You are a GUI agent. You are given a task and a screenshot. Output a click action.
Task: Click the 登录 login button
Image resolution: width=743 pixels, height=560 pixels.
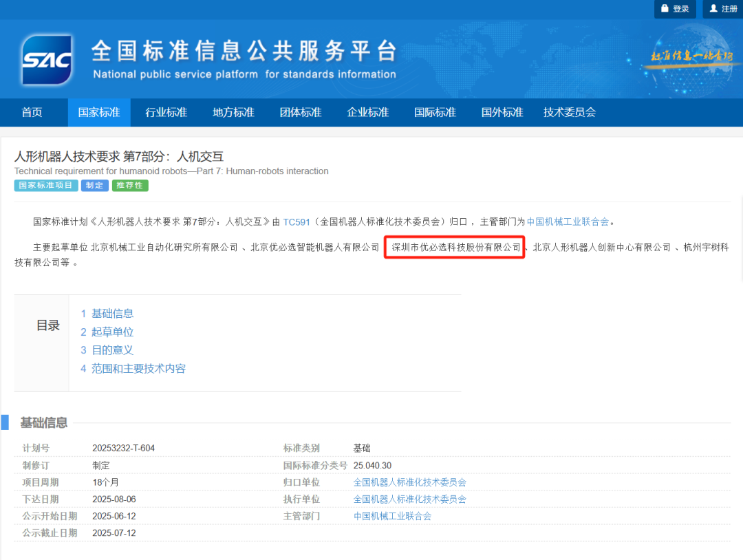click(675, 9)
